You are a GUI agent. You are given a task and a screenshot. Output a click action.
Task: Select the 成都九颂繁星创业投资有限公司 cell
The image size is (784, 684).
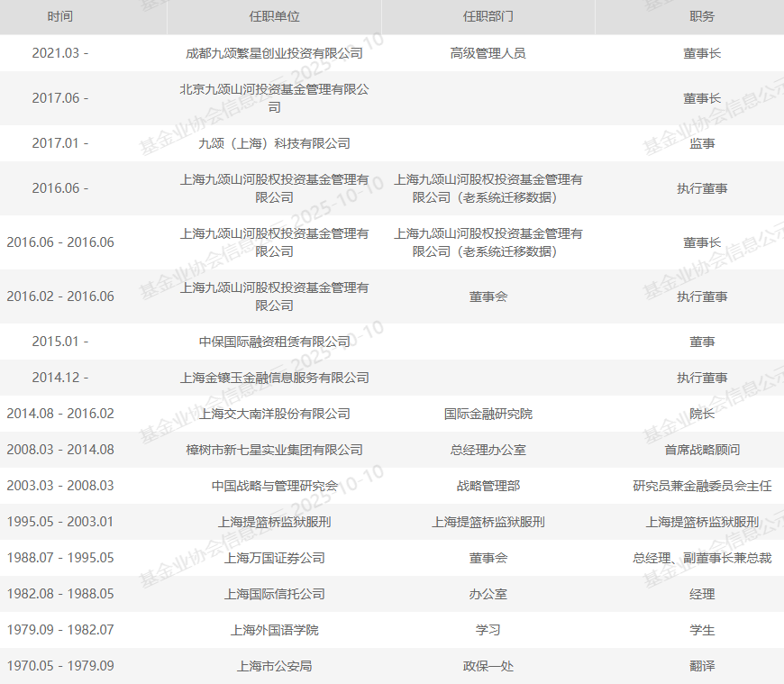[x=274, y=53]
